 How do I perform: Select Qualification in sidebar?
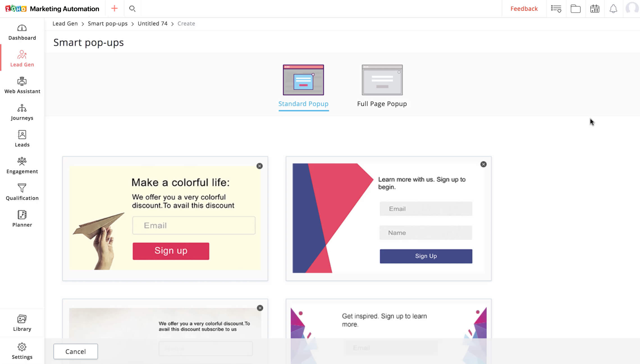tap(22, 192)
